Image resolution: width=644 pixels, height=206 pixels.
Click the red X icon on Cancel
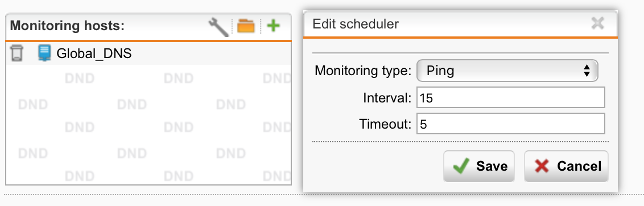point(542,166)
